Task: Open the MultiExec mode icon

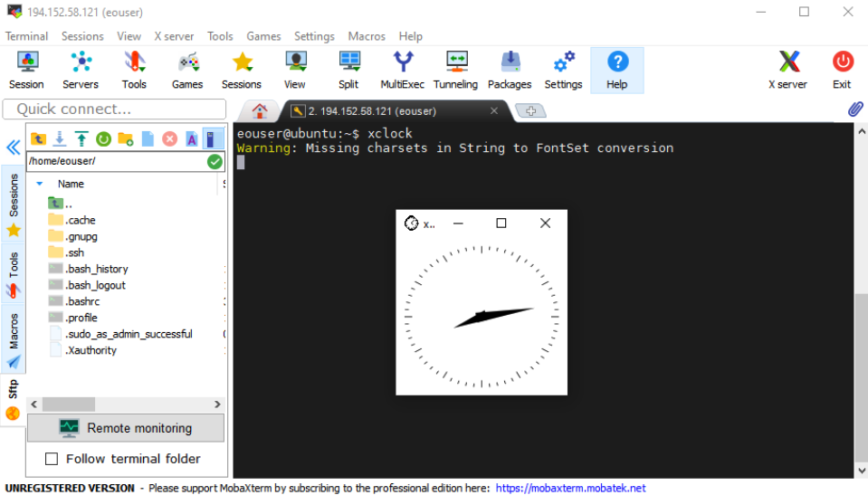Action: [402, 70]
